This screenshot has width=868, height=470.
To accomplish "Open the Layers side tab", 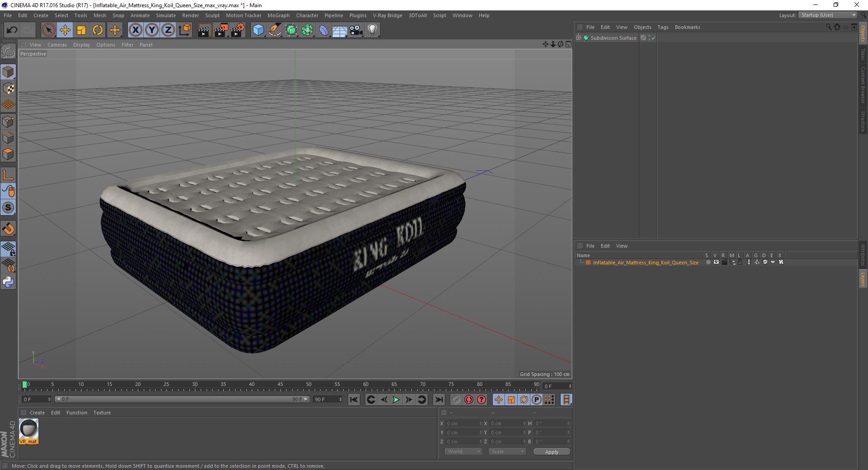I will click(x=863, y=279).
